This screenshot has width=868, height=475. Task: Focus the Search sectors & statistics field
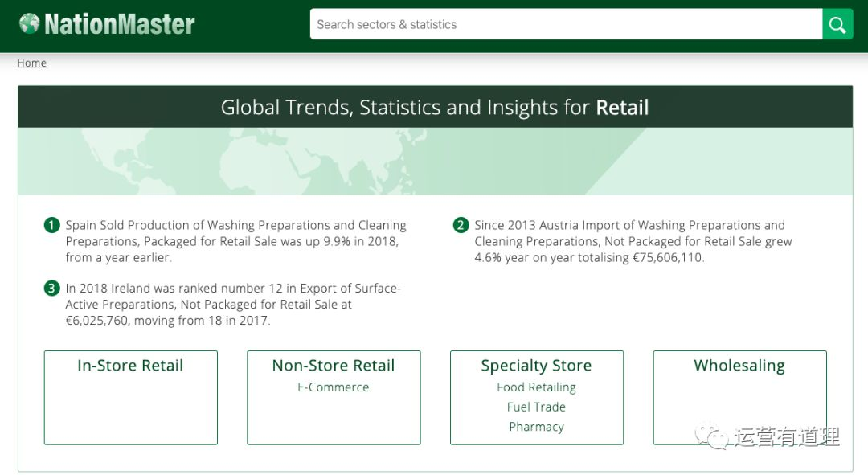(567, 24)
